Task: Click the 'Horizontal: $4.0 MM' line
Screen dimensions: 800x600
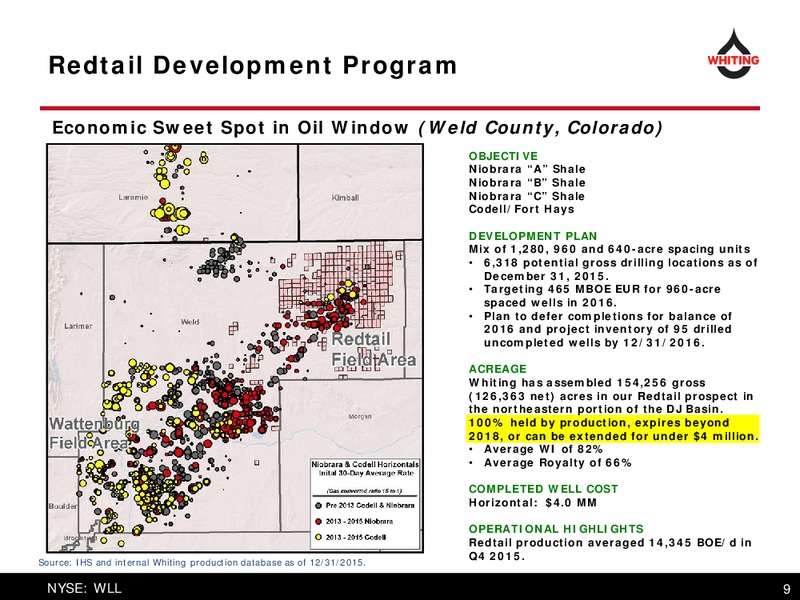Action: 533,503
